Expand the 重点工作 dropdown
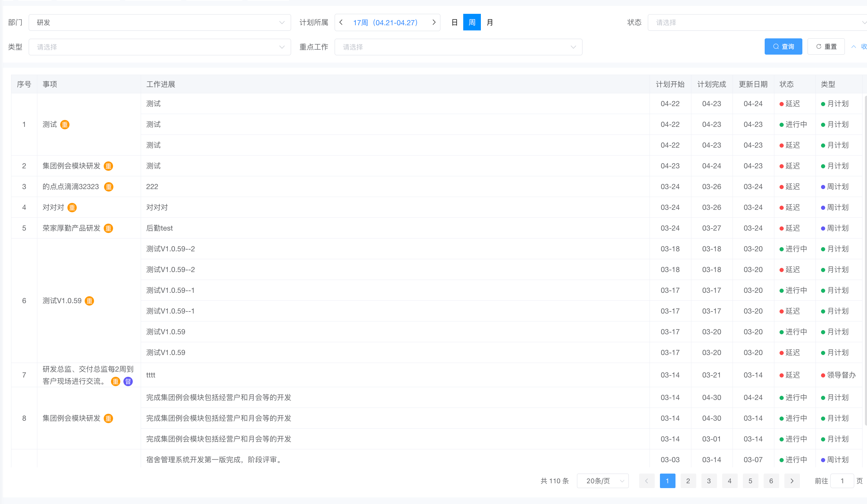The image size is (867, 504). (x=458, y=47)
